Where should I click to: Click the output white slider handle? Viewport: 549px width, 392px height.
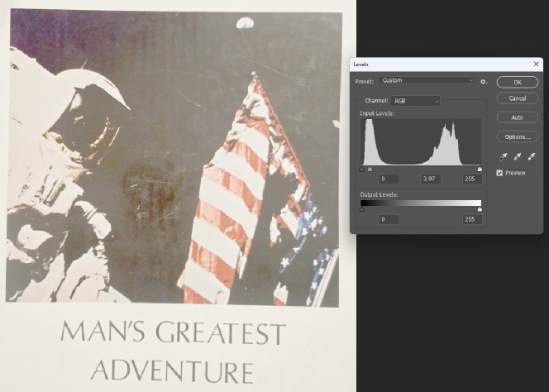tap(480, 209)
